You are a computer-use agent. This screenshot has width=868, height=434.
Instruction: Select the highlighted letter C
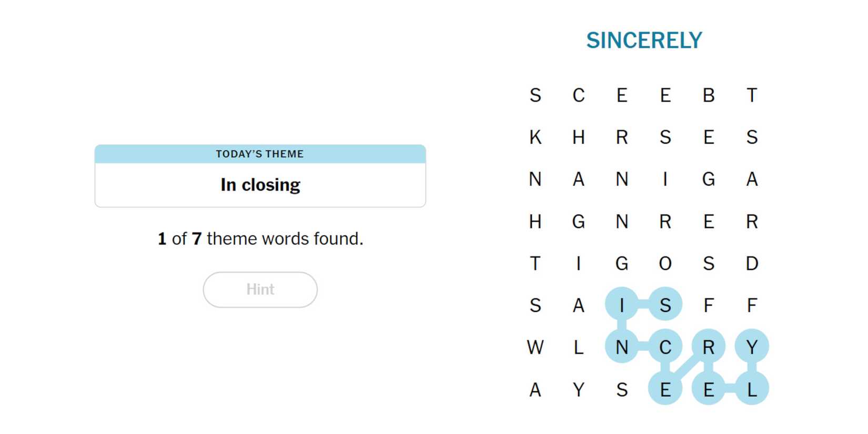pyautogui.click(x=665, y=347)
